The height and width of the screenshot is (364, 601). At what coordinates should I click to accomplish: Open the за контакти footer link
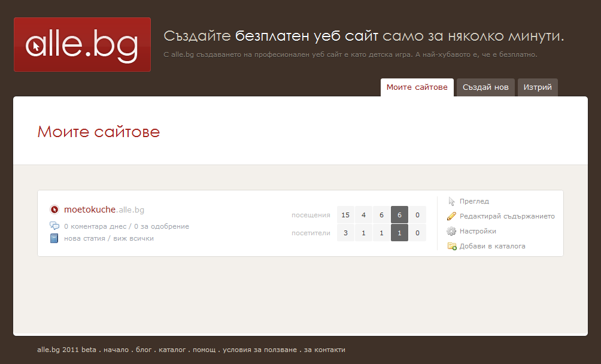coord(324,350)
